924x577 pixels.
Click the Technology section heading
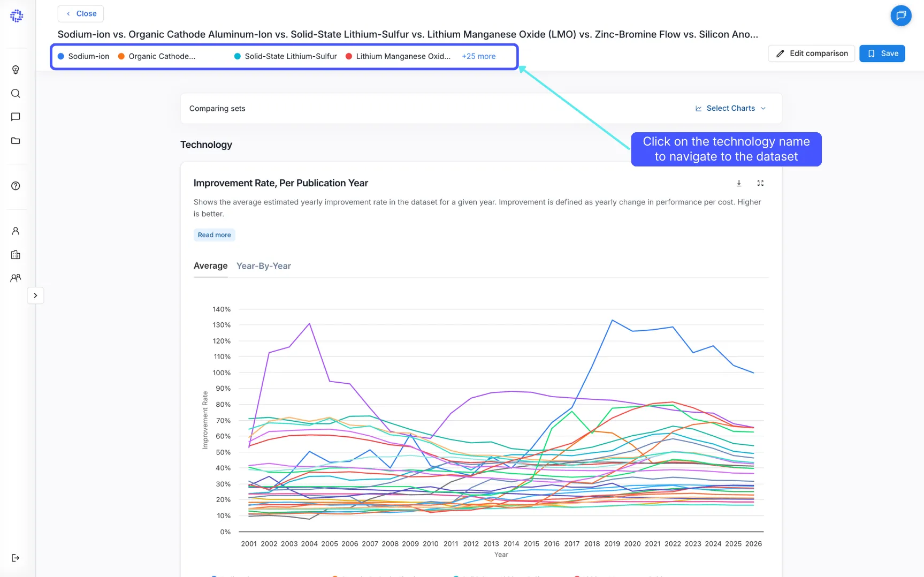click(206, 145)
